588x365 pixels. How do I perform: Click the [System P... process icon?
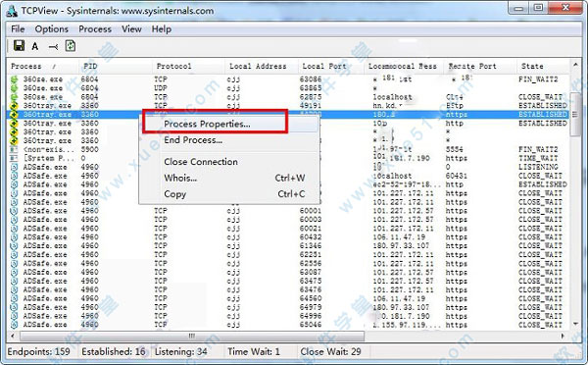pyautogui.click(x=14, y=158)
